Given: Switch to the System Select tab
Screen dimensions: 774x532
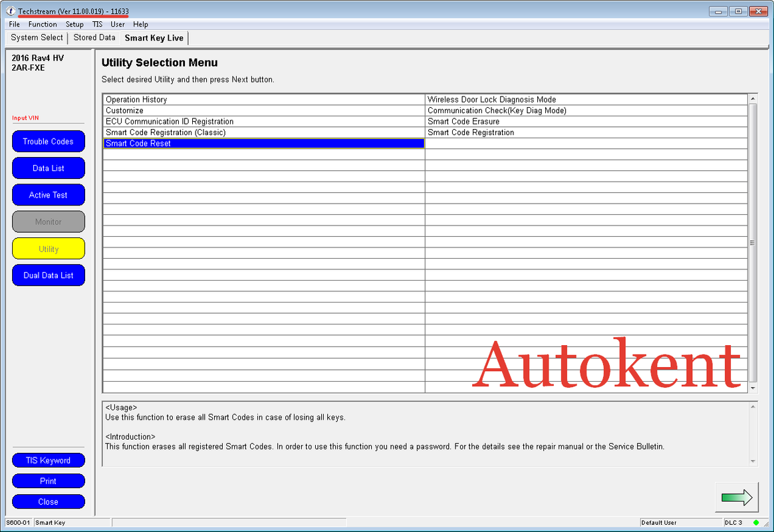Looking at the screenshot, I should 37,37.
